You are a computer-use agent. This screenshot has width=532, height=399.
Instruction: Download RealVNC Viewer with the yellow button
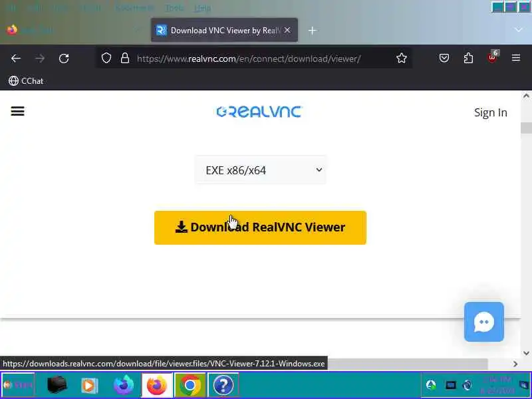260,227
